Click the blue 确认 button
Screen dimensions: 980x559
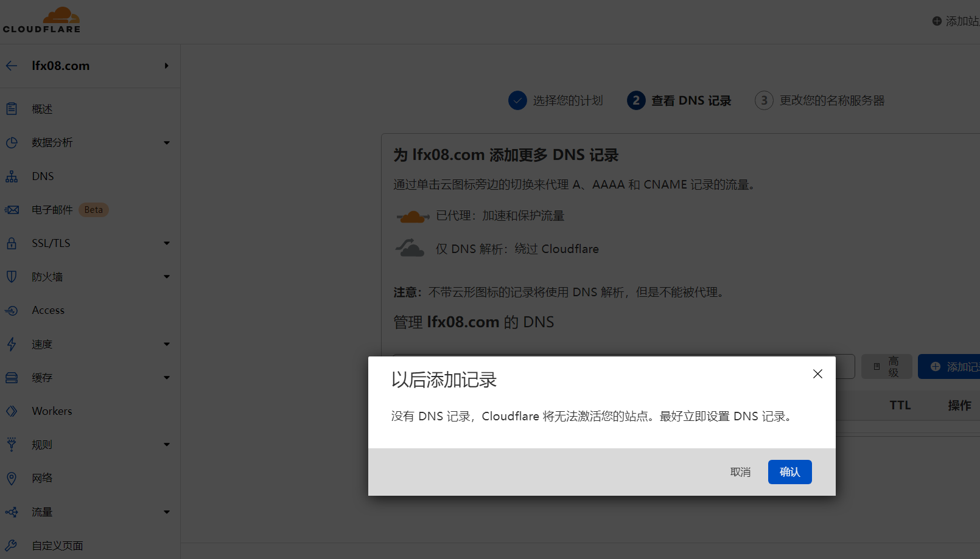(790, 472)
